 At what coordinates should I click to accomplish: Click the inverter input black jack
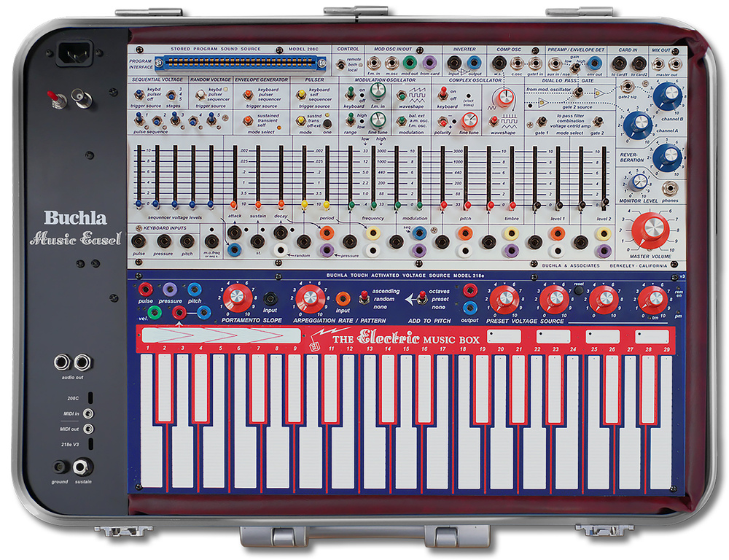[453, 63]
